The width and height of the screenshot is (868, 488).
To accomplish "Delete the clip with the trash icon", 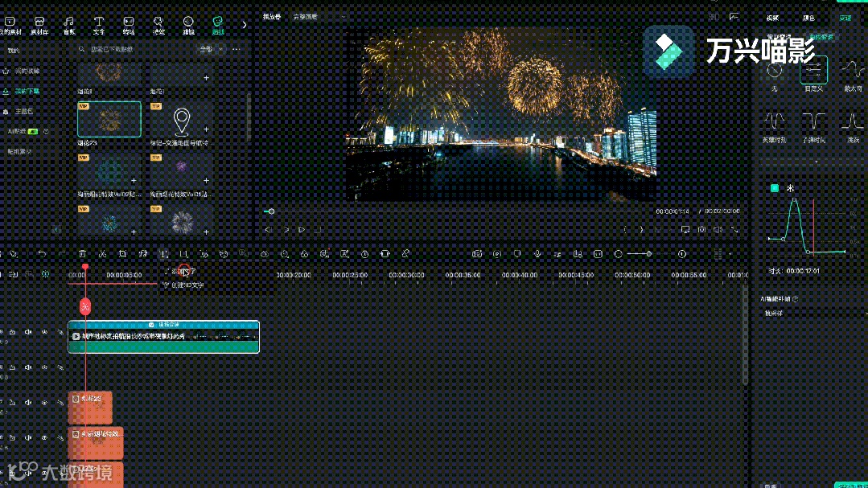I will tap(82, 254).
